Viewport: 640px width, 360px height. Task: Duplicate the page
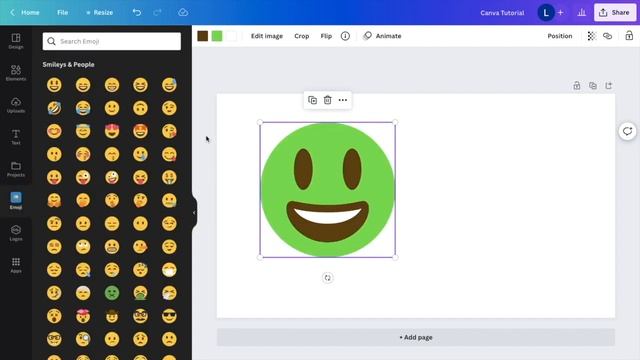tap(593, 86)
